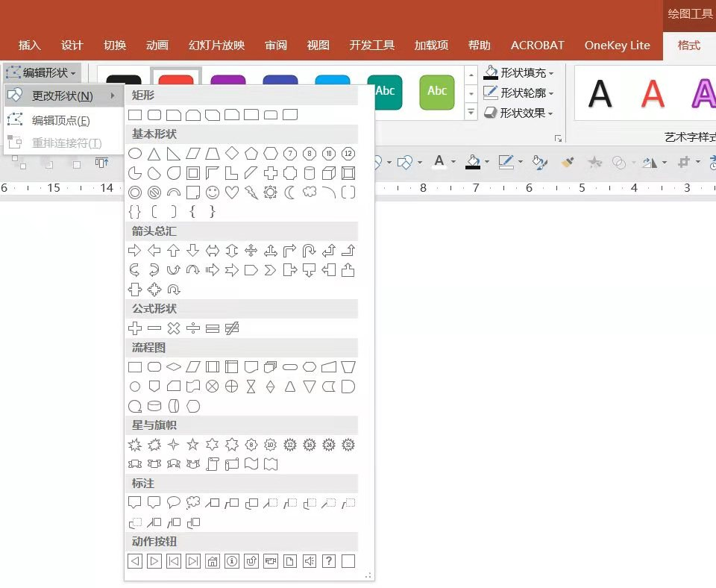Apply the teal Abc shape style
Image resolution: width=716 pixels, height=588 pixels.
click(x=389, y=92)
